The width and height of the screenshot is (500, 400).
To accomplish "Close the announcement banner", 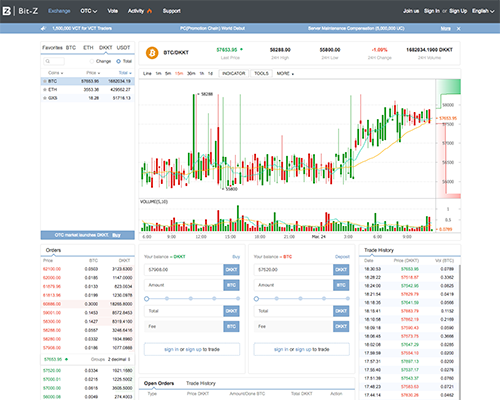I will tap(459, 29).
